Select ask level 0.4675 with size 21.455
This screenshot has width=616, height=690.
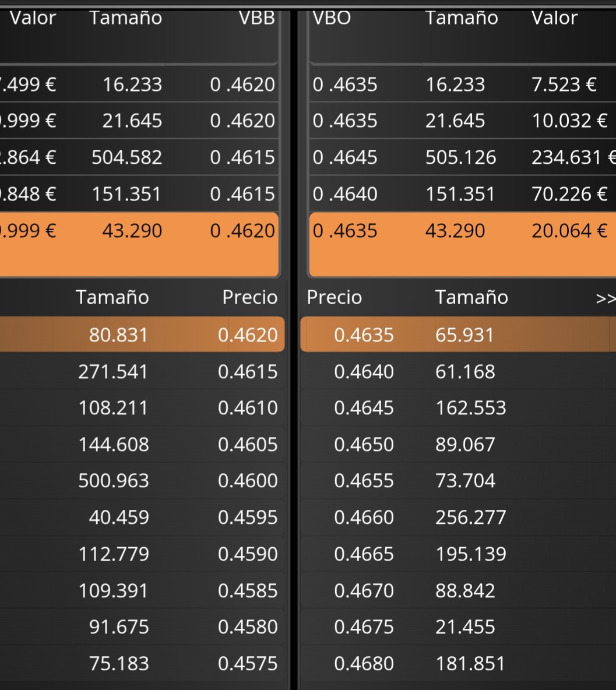pyautogui.click(x=458, y=626)
